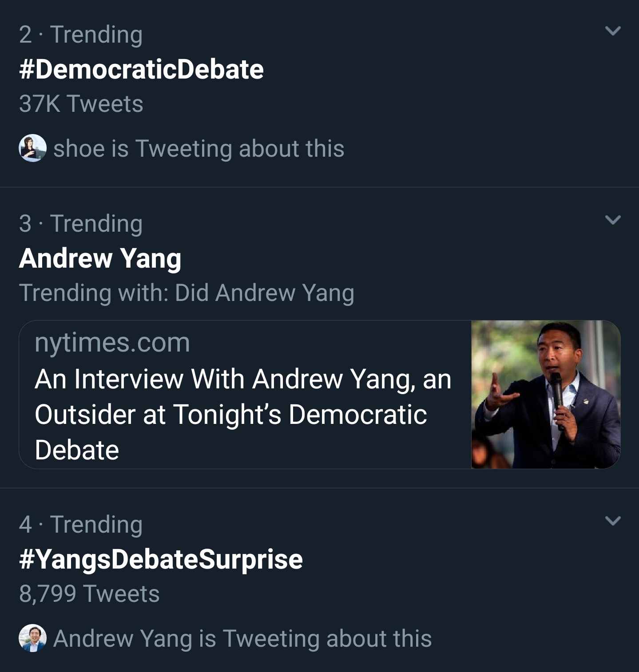Open the #DemocraticDebate trend options chevron
The image size is (639, 672).
[x=613, y=31]
